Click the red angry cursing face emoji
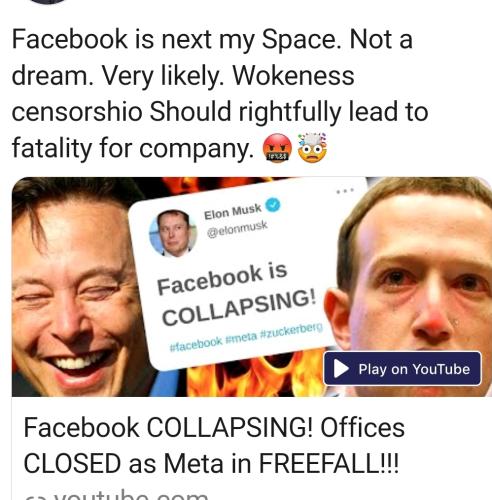Image resolution: width=492 pixels, height=500 pixels. 277,148
